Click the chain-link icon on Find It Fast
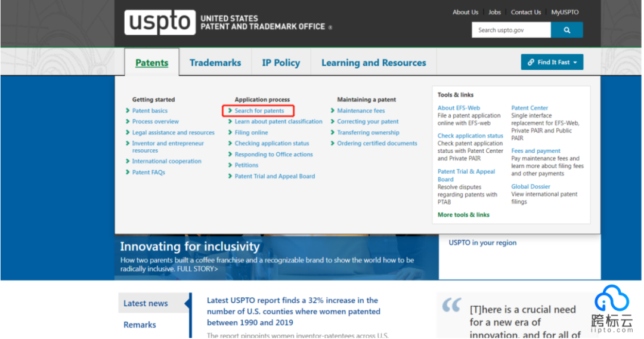The height and width of the screenshot is (339, 644). tap(531, 62)
